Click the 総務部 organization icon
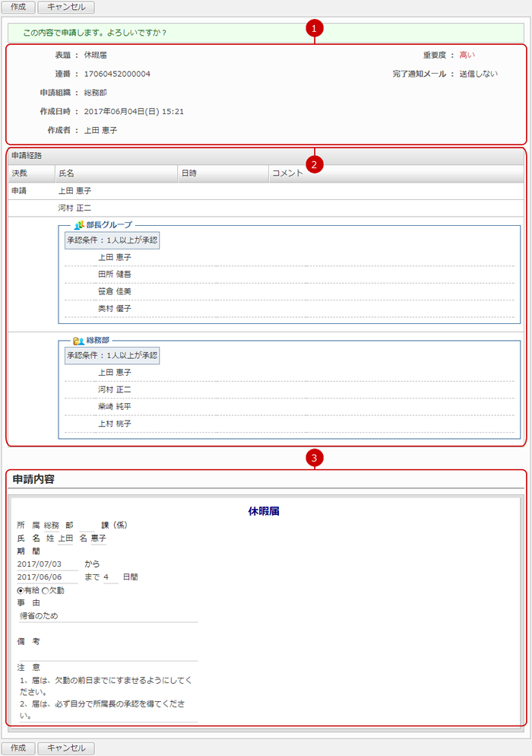Image resolution: width=532 pixels, height=756 pixels. (78, 341)
